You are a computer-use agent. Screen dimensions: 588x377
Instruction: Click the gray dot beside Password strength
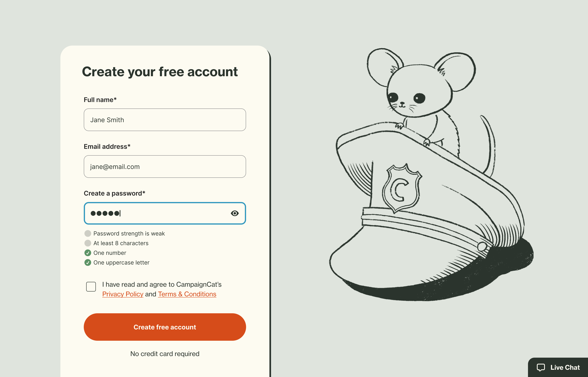[x=88, y=233]
